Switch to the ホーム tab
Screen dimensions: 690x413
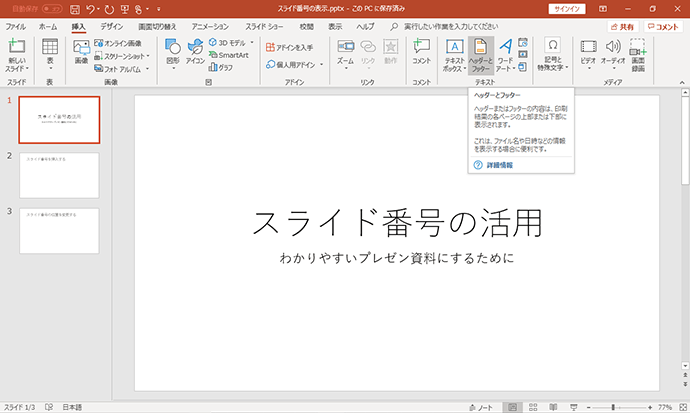pos(48,27)
